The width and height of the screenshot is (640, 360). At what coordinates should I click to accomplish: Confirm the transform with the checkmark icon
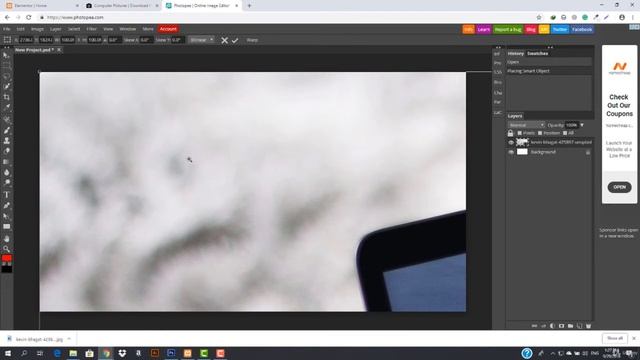[235, 40]
